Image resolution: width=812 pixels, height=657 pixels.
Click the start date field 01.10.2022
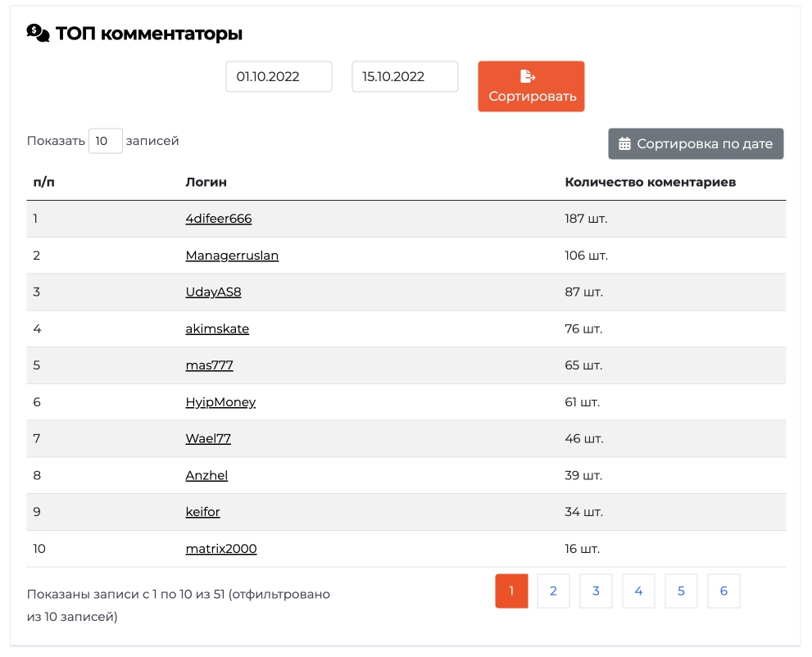279,77
